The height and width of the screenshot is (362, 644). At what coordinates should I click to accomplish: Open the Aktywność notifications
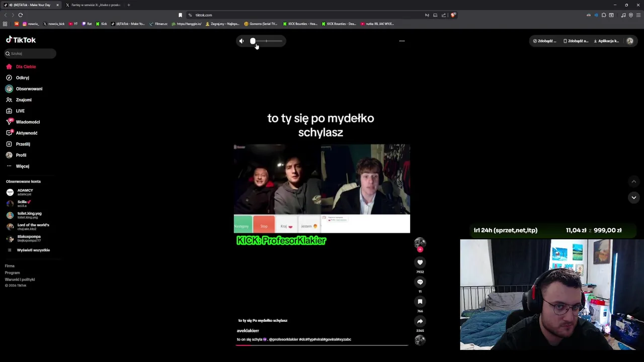pos(22,133)
